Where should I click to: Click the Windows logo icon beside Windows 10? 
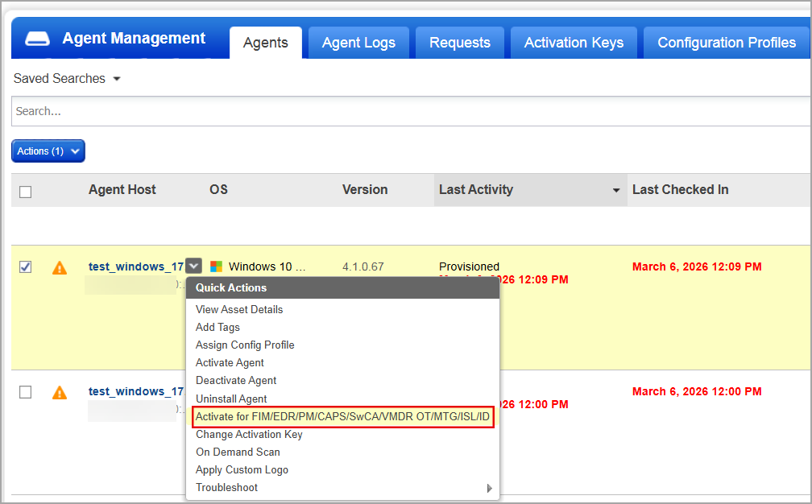[x=216, y=266]
